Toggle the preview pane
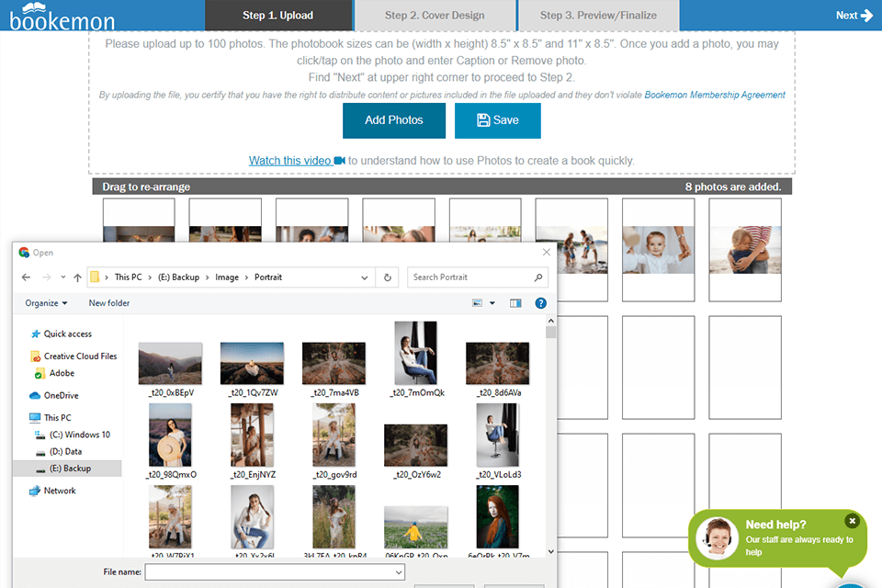882x588 pixels. (x=515, y=303)
